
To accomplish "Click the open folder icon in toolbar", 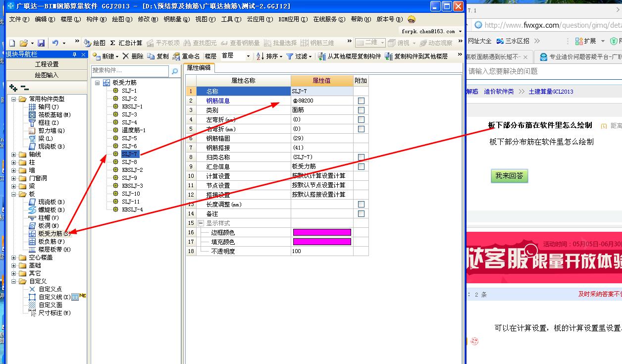I will (23, 43).
